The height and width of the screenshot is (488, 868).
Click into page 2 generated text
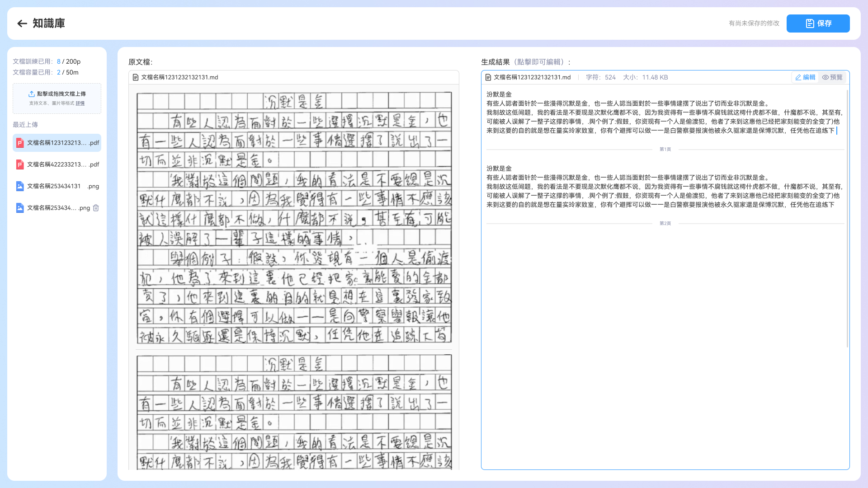(665, 187)
